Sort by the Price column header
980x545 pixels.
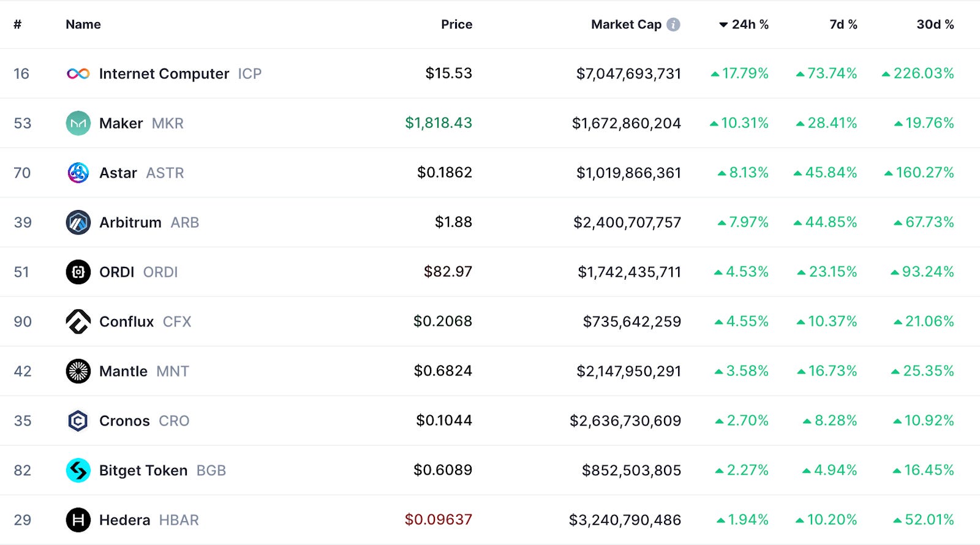(x=457, y=24)
